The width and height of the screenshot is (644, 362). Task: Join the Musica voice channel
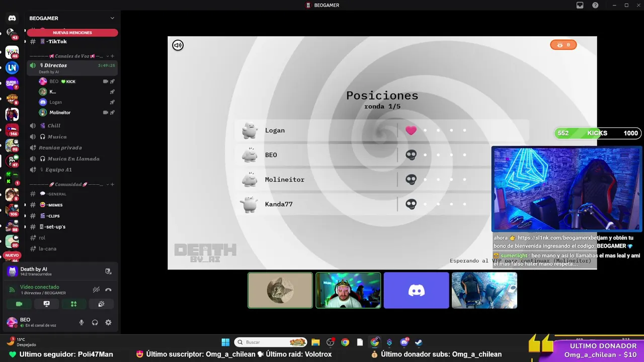tap(72, 137)
